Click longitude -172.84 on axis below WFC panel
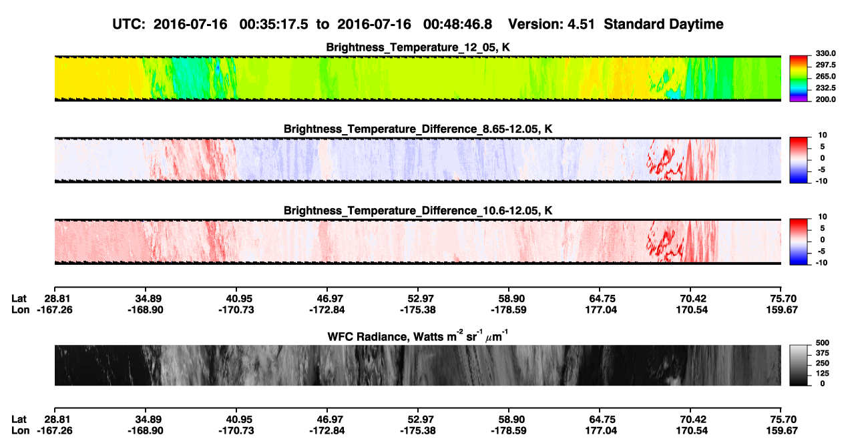 pyautogui.click(x=327, y=431)
